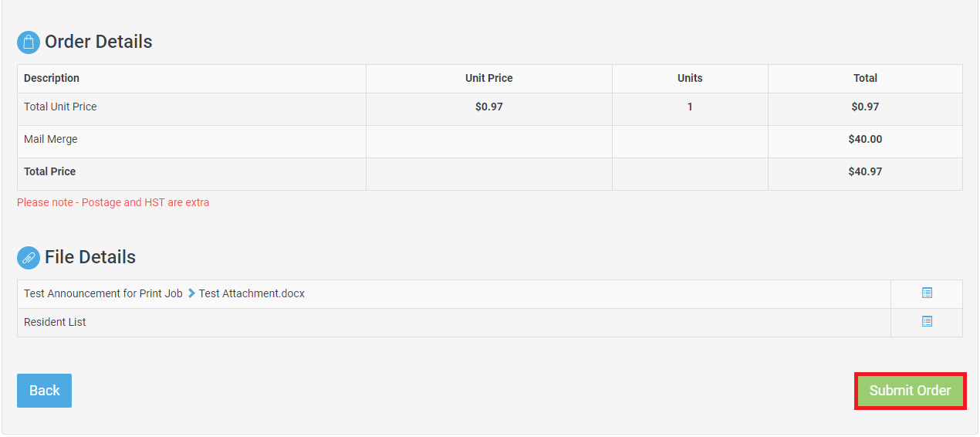
Task: Click the Total column header
Action: [865, 78]
